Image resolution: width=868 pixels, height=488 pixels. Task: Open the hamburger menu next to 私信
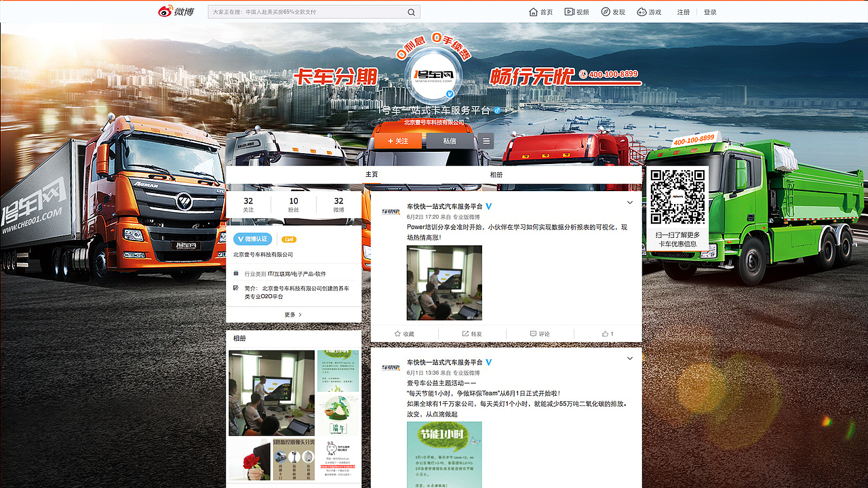(x=486, y=141)
